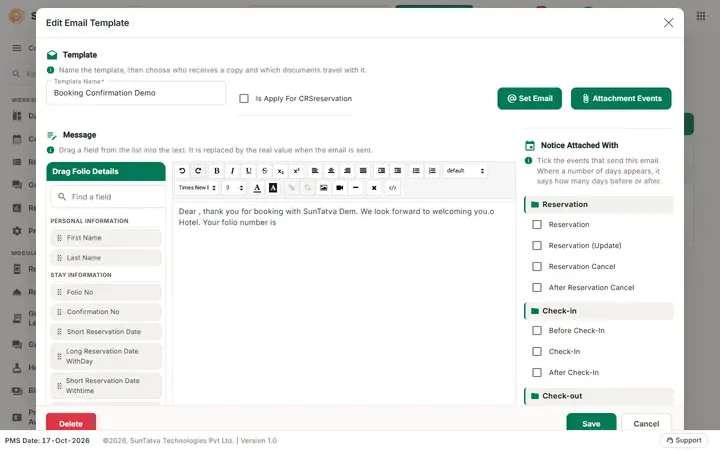This screenshot has height=450, width=720.
Task: Click the insert link icon
Action: coord(292,188)
